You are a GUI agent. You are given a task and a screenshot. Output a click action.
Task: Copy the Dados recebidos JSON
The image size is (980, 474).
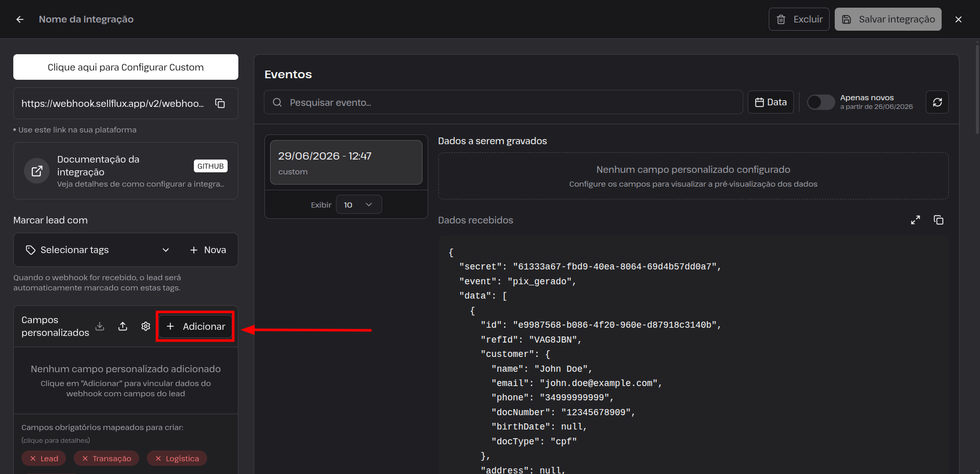[939, 220]
